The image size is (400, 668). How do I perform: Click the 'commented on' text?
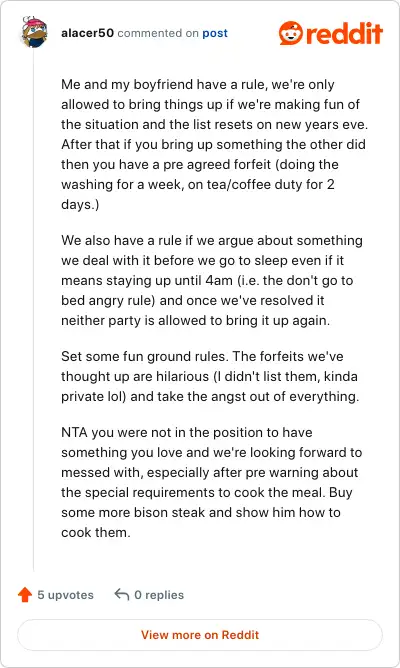[x=158, y=33]
